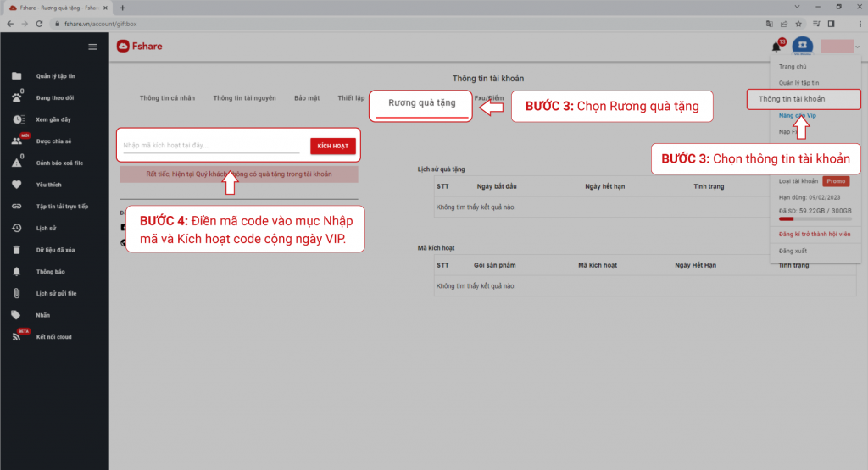Focus the activation code input field
Screen dimensions: 868x470
[211, 146]
